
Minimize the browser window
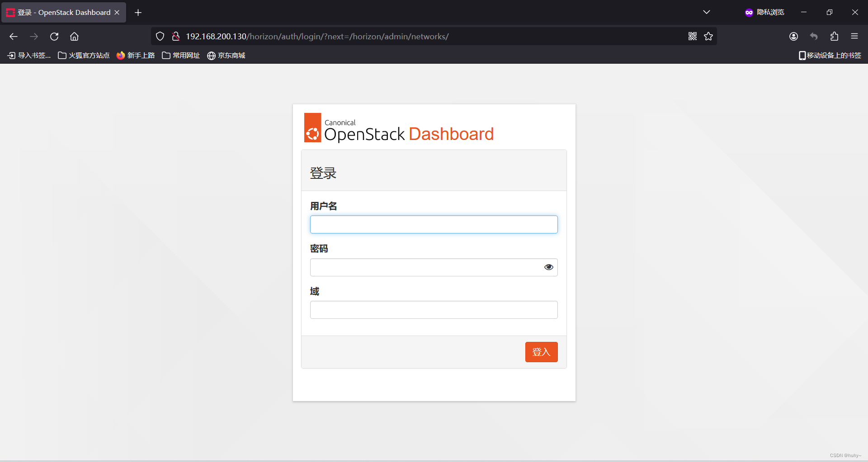[x=804, y=12]
